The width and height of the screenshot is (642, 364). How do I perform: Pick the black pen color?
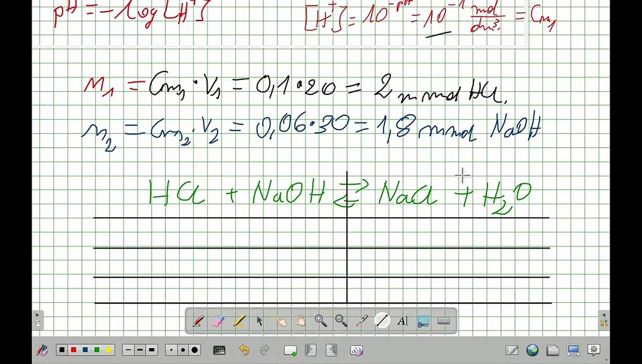[62, 350]
